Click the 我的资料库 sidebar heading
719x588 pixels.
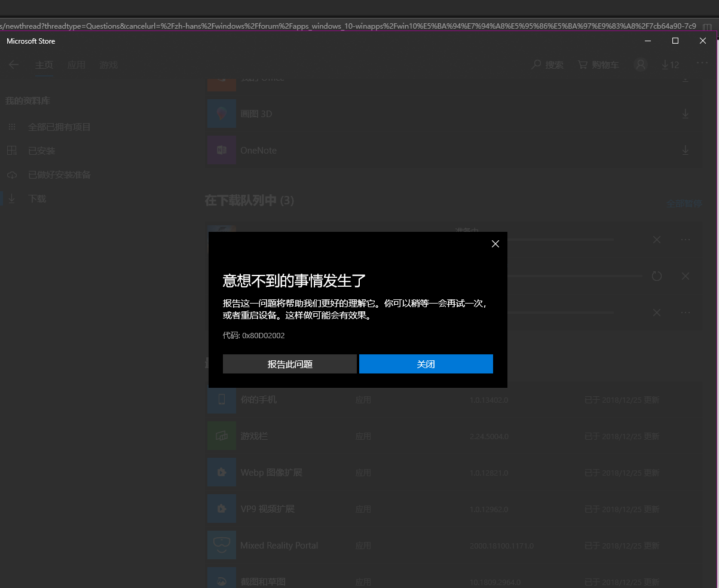click(x=27, y=101)
